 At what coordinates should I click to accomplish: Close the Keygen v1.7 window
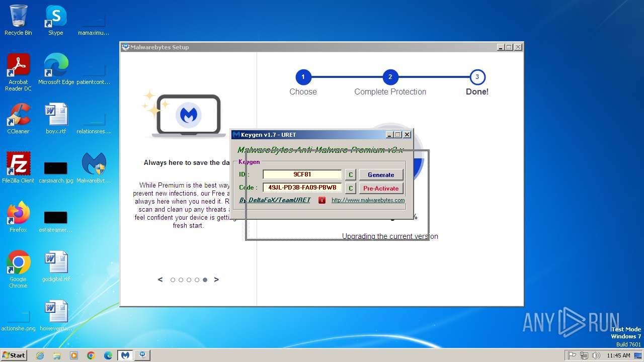(407, 135)
